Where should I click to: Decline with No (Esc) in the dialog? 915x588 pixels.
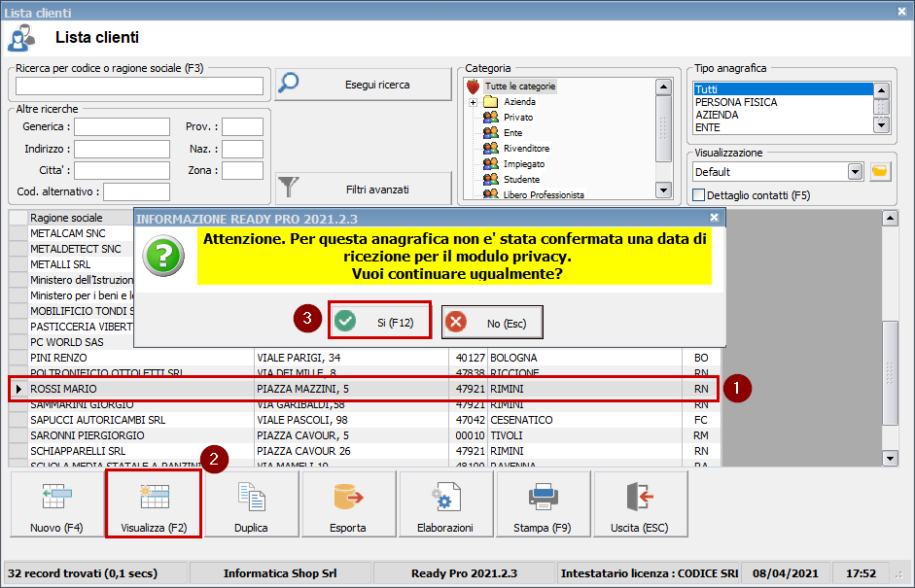tap(492, 322)
